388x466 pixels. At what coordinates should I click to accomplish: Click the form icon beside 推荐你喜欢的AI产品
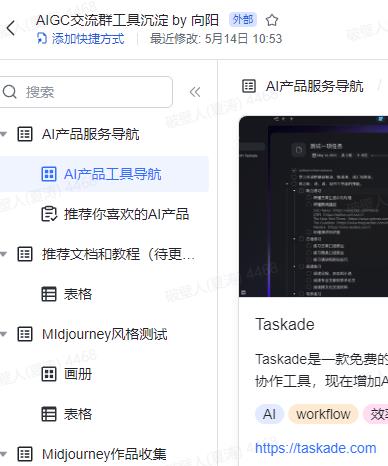coord(49,214)
